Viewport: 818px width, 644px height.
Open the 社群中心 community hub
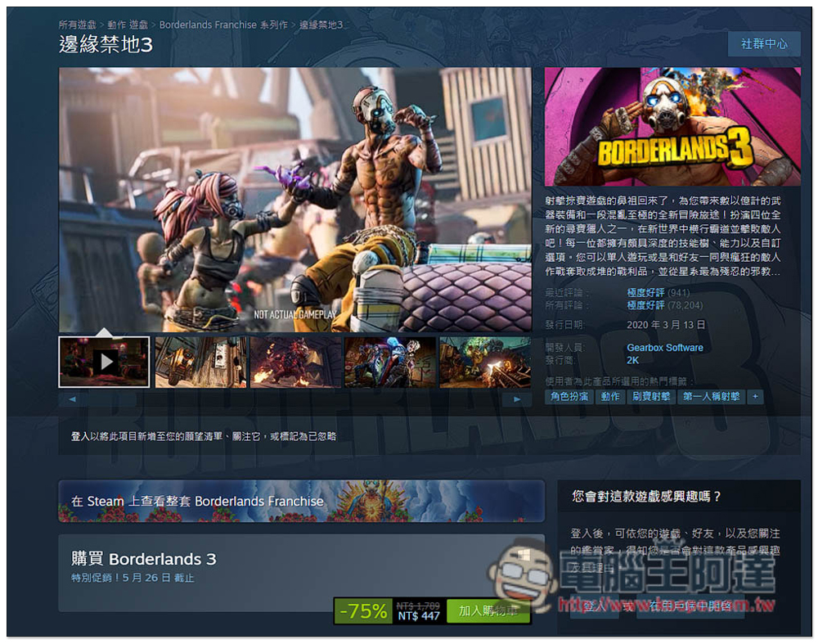pos(764,44)
